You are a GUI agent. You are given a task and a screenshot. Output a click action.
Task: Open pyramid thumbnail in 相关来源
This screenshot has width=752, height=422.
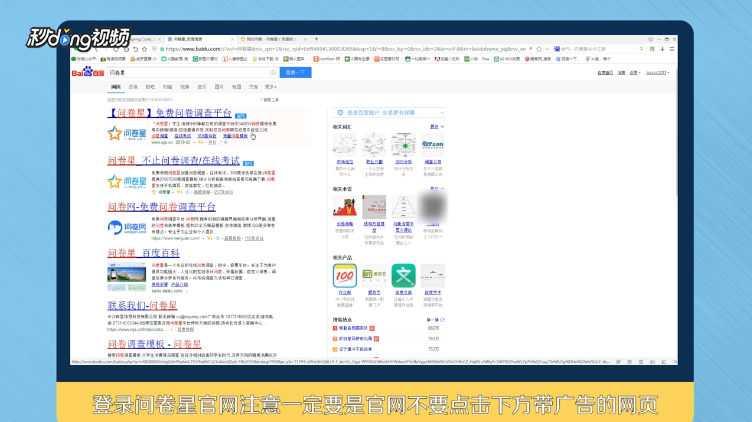pyautogui.click(x=403, y=207)
